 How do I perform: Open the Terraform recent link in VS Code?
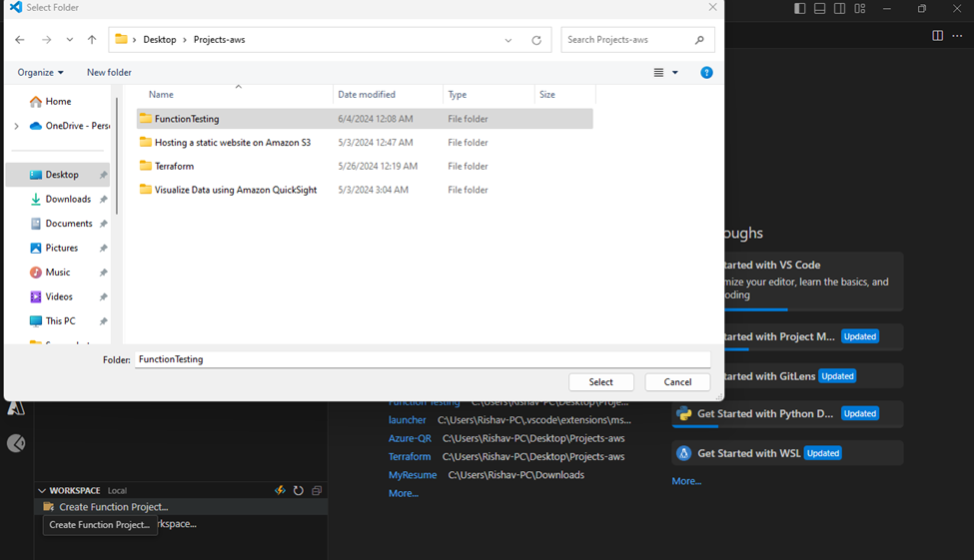point(410,457)
